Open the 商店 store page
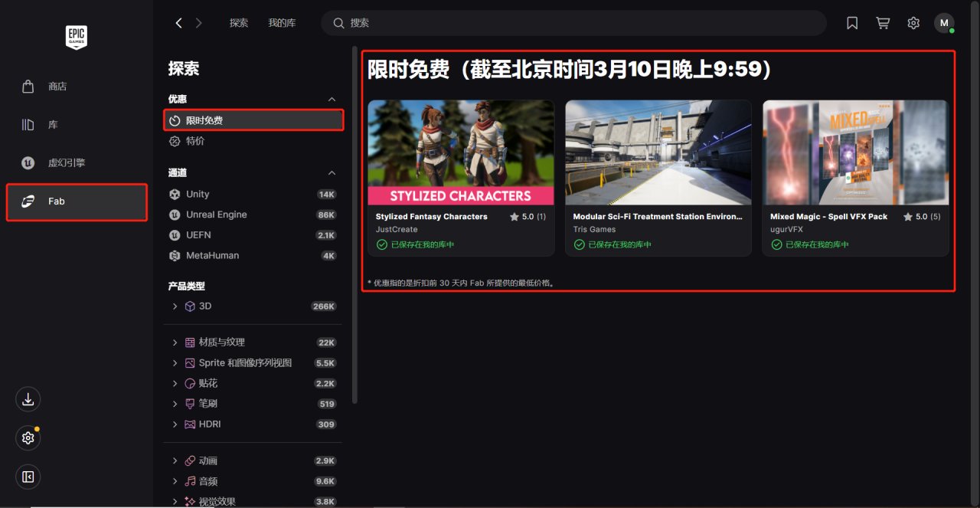The image size is (980, 508). click(77, 87)
